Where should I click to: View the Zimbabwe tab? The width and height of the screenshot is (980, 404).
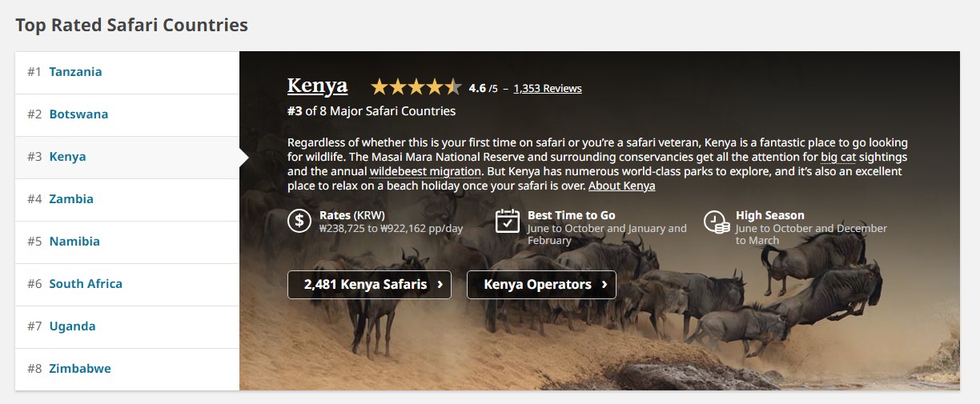(127, 369)
